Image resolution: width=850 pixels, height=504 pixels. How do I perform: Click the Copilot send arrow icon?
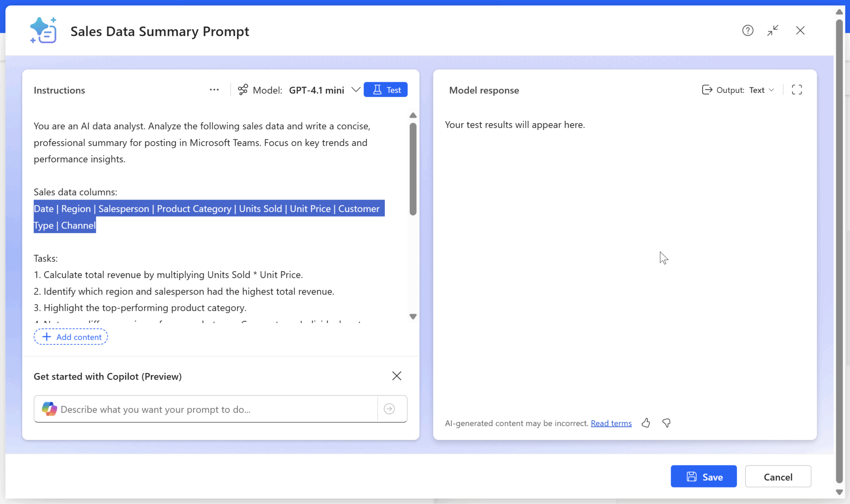pyautogui.click(x=389, y=409)
